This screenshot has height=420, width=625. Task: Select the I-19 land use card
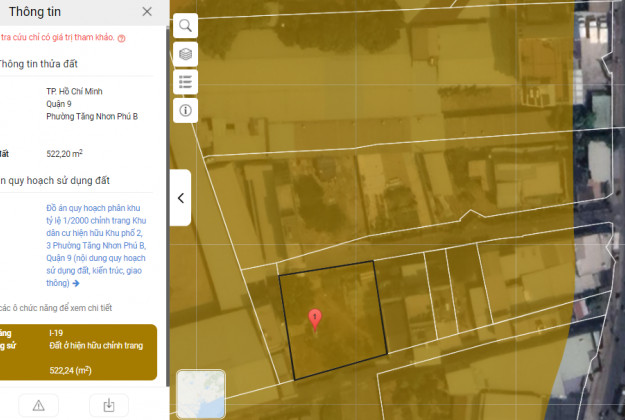[x=78, y=351]
